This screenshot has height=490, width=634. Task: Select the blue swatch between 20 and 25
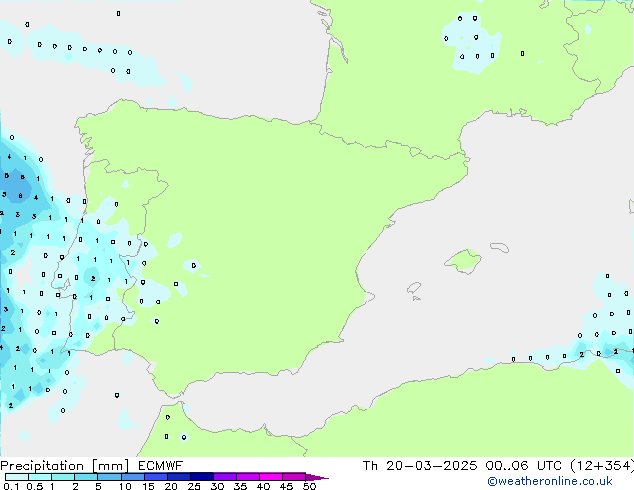click(x=179, y=477)
